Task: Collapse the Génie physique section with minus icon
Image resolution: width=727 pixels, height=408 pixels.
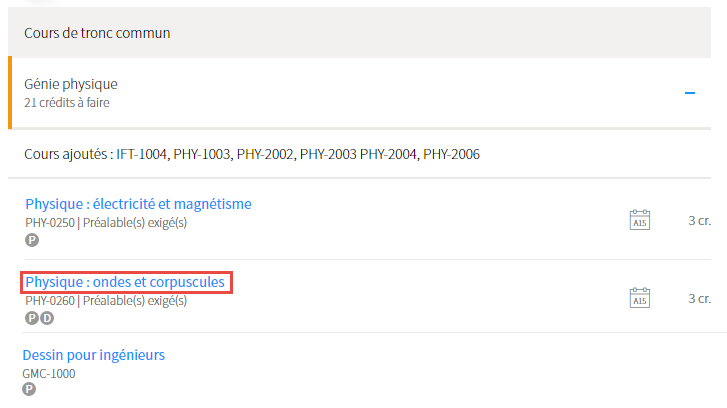Action: click(x=690, y=93)
